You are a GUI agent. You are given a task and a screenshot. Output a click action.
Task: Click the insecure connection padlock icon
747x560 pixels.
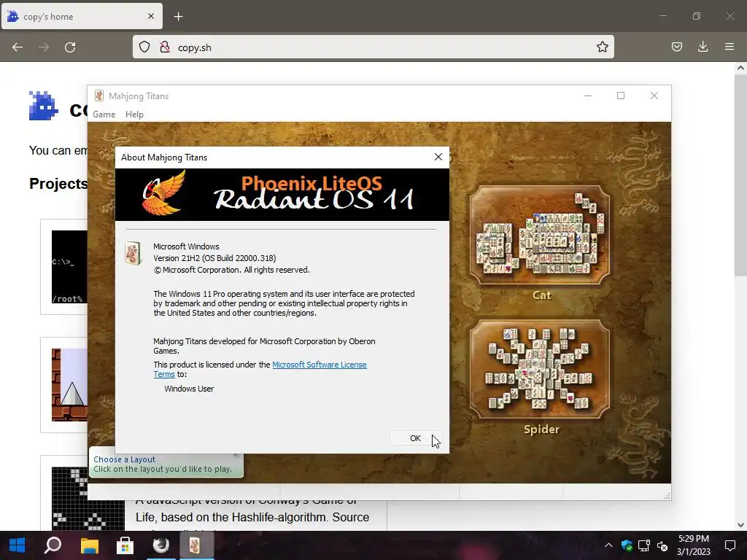coord(165,47)
